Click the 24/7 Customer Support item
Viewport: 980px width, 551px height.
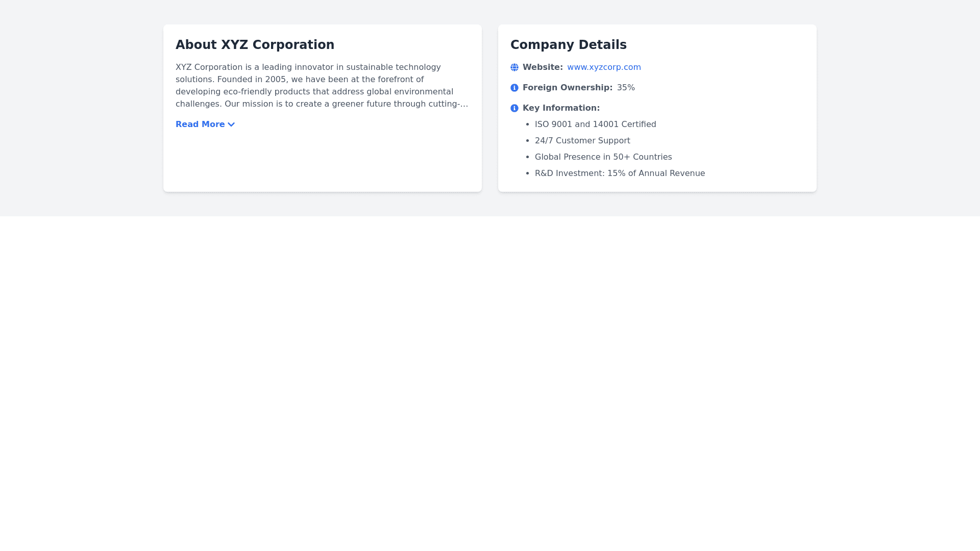tap(582, 141)
